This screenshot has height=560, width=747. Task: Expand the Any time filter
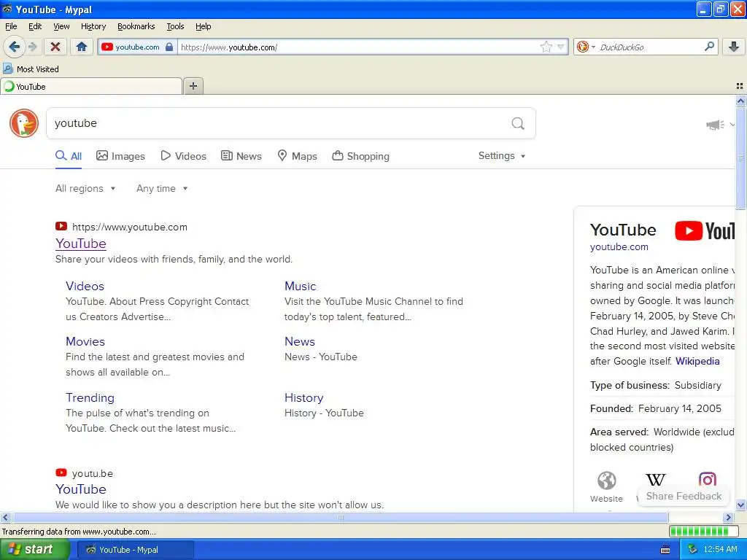coord(162,189)
